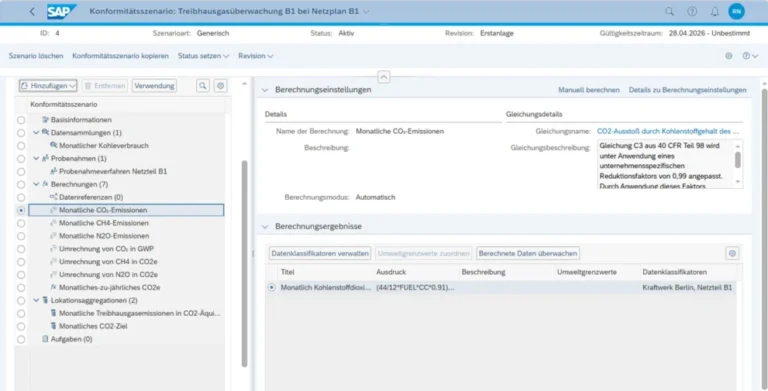The width and height of the screenshot is (768, 391).
Task: Click the Datensammlungen icon
Action: pyautogui.click(x=46, y=132)
